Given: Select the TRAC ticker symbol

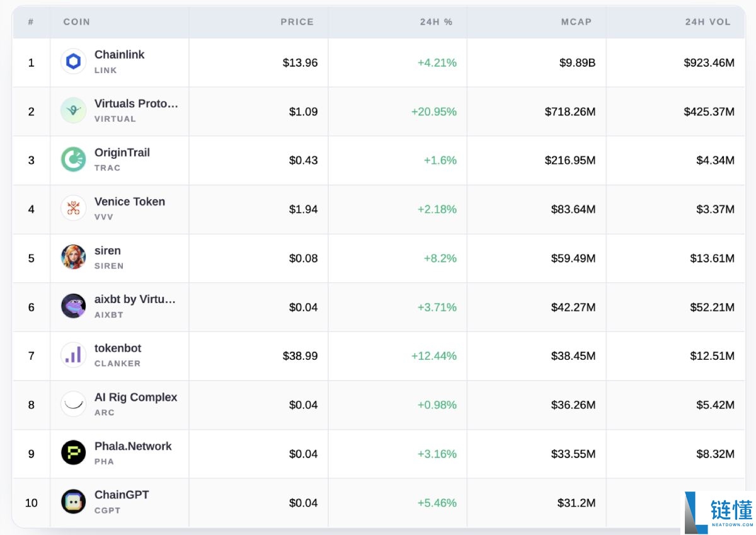Looking at the screenshot, I should pyautogui.click(x=108, y=168).
